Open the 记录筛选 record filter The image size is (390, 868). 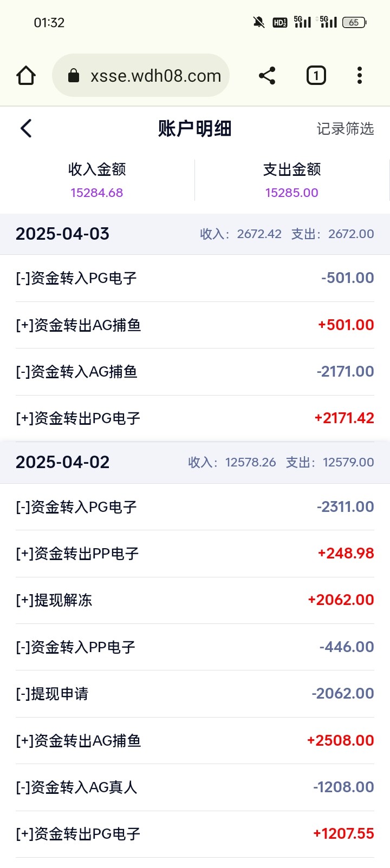[x=345, y=129]
